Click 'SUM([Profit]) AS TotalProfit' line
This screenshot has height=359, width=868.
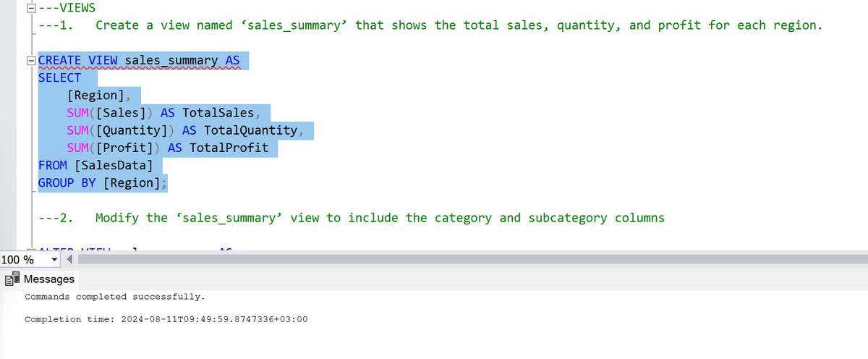pyautogui.click(x=167, y=148)
